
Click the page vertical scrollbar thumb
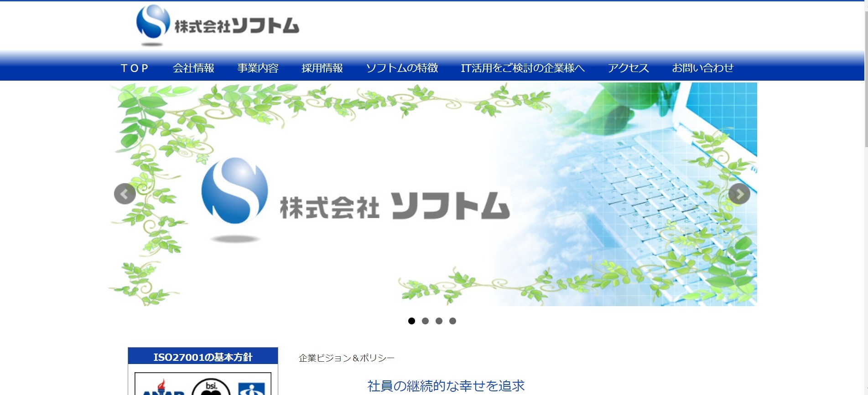pos(866,78)
